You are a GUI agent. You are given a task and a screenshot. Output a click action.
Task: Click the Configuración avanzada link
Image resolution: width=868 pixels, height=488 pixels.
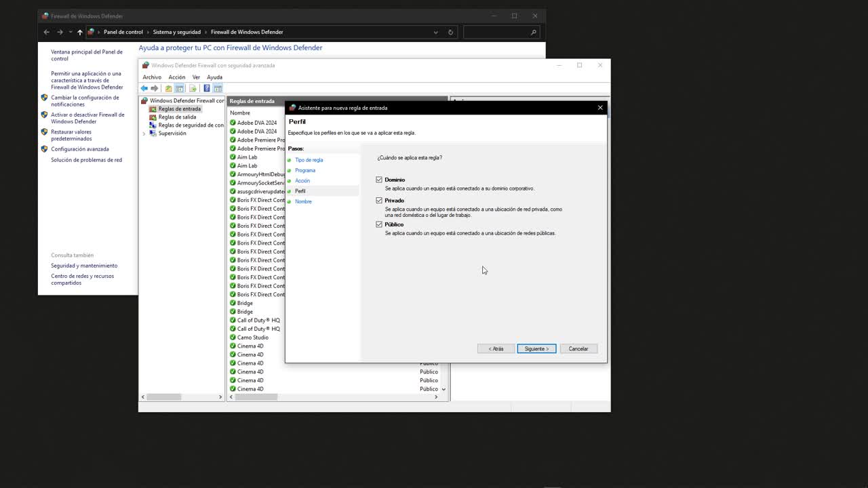[x=80, y=148]
